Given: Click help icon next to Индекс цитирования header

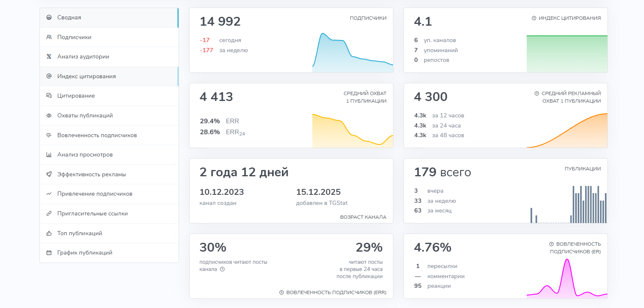Looking at the screenshot, I should click(x=534, y=18).
